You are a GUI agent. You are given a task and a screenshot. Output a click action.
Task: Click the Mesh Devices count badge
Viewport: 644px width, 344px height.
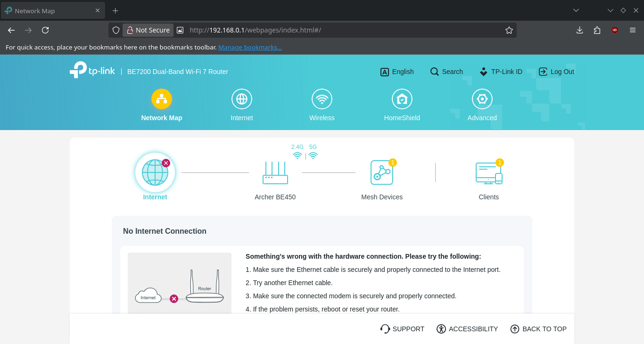click(393, 163)
